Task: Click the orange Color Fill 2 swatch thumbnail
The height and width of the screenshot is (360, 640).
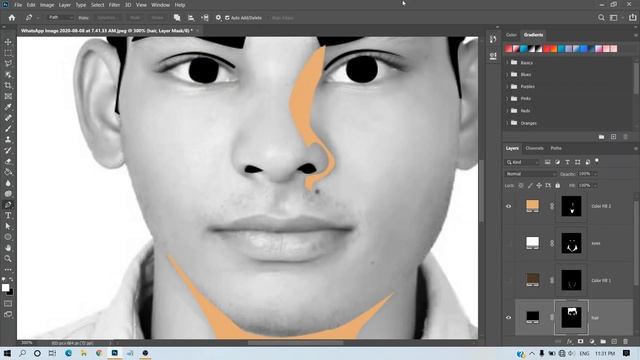Action: [x=532, y=206]
